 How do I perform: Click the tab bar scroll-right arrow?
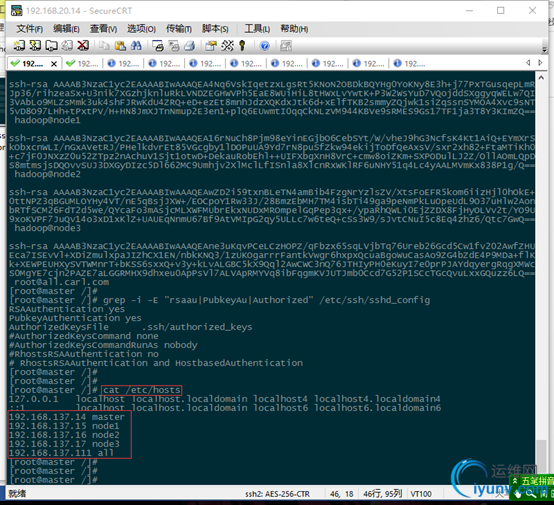(x=540, y=63)
